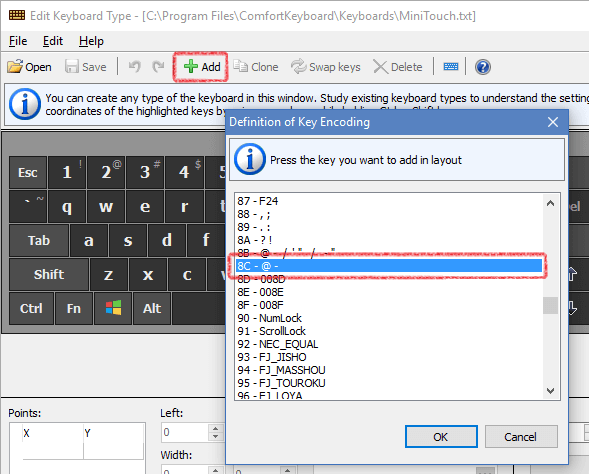Confirm key encoding with OK
The image size is (589, 474).
point(441,437)
